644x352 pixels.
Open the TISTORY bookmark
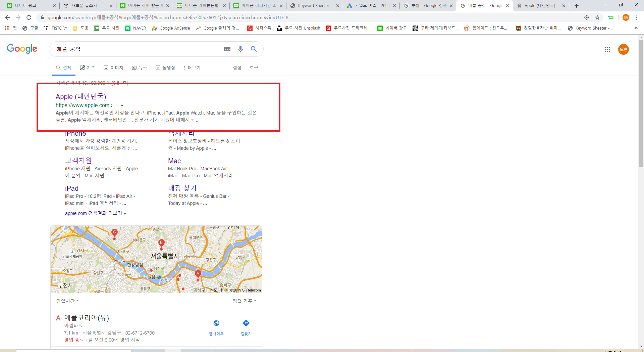click(56, 28)
